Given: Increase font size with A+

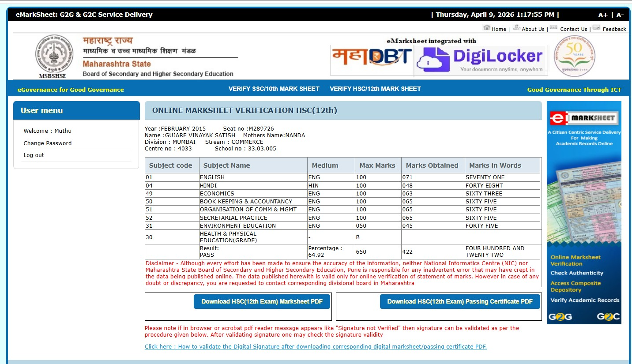Looking at the screenshot, I should 603,15.
